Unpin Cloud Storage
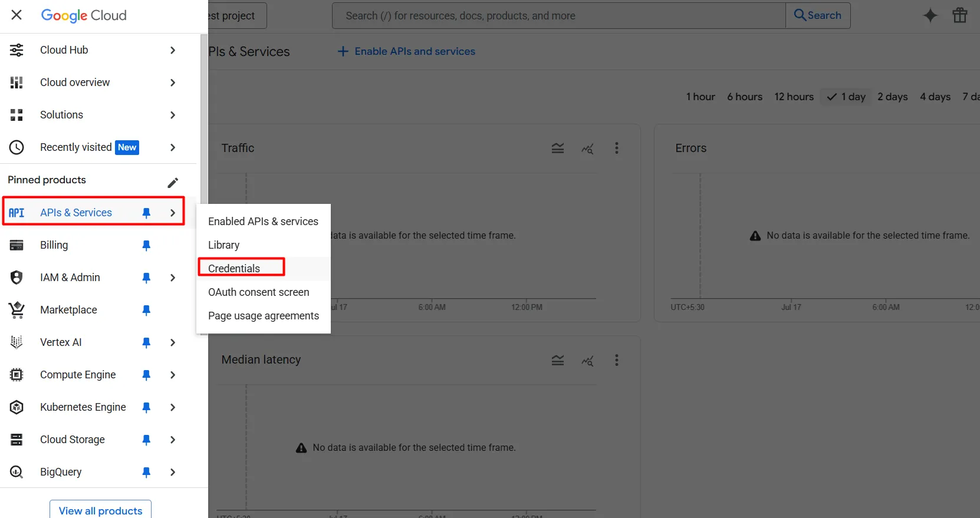 pos(146,440)
